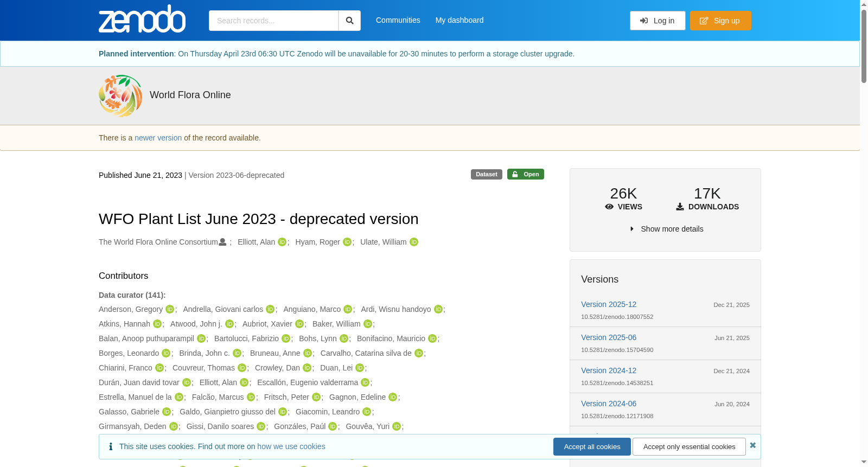Open ORCID icon for Atkins, Hannah
The height and width of the screenshot is (467, 868).
157,324
